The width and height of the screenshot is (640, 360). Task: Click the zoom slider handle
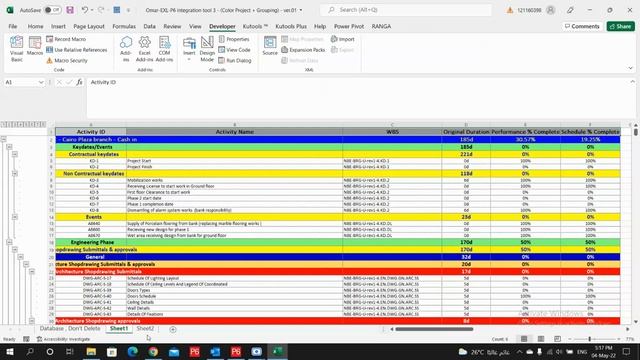pos(589,339)
